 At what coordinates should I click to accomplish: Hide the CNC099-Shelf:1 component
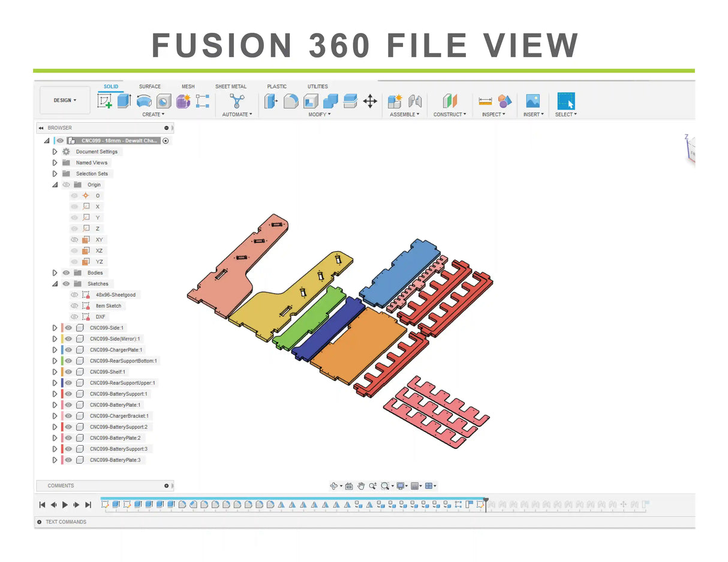point(69,371)
